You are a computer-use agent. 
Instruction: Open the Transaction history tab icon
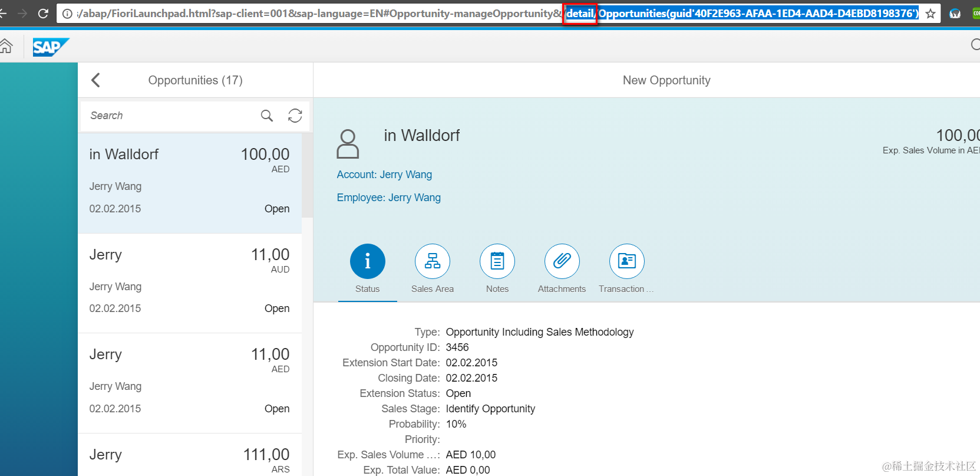627,261
